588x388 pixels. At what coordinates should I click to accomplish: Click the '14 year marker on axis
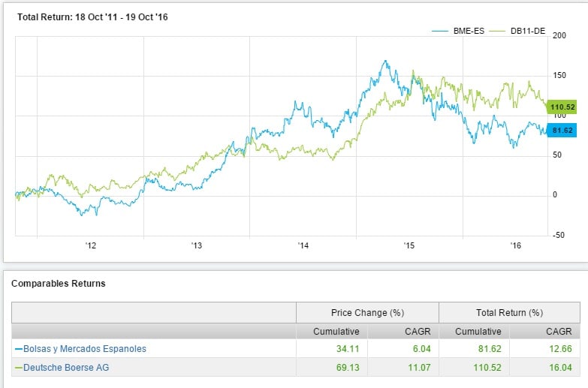pos(303,245)
